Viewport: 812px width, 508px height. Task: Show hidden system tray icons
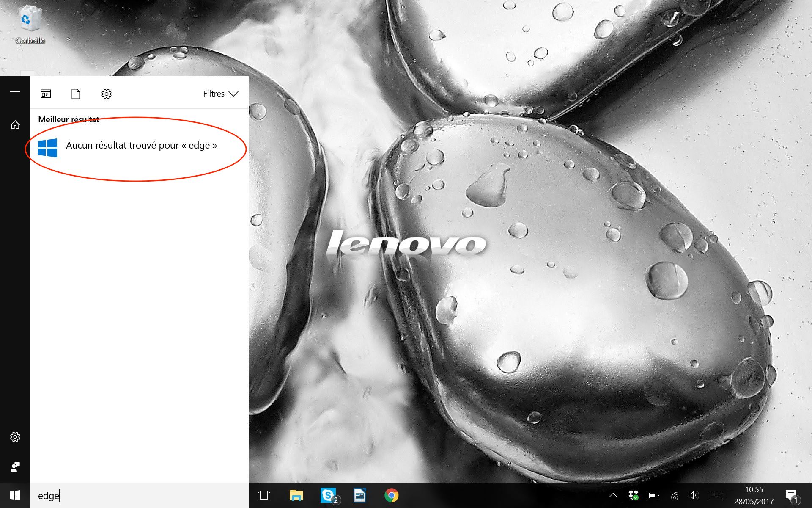pyautogui.click(x=613, y=495)
